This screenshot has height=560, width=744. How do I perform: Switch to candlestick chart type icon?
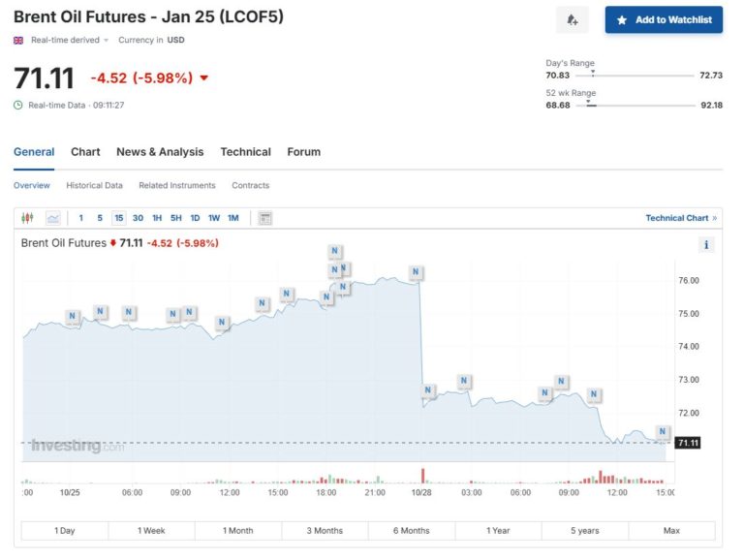click(27, 218)
